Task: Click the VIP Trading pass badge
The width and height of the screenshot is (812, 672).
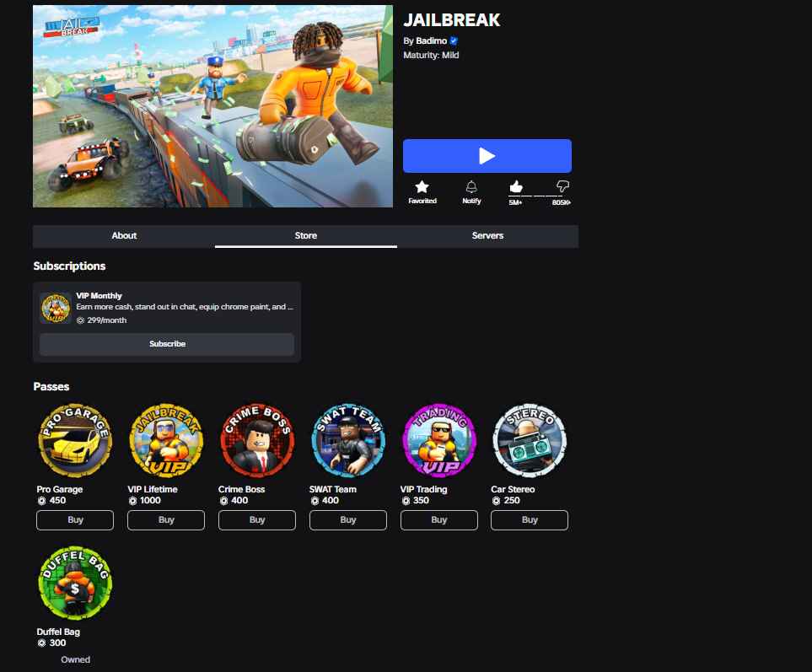Action: (x=439, y=441)
